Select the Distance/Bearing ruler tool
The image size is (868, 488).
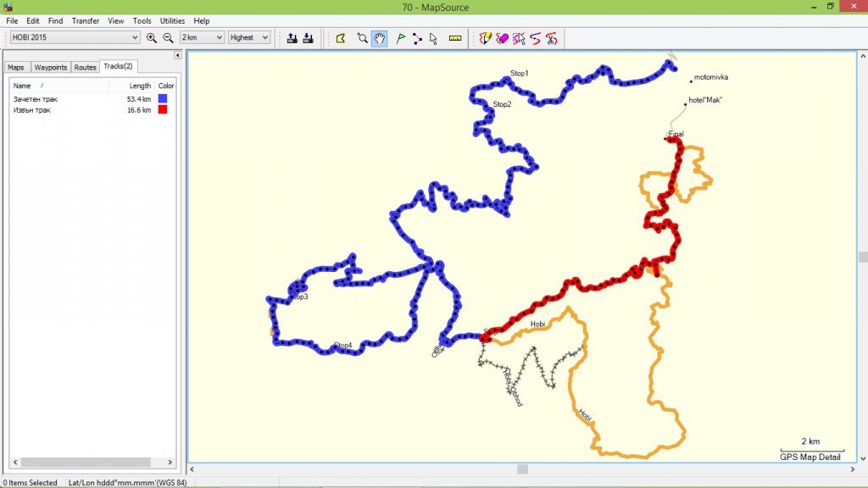[455, 38]
